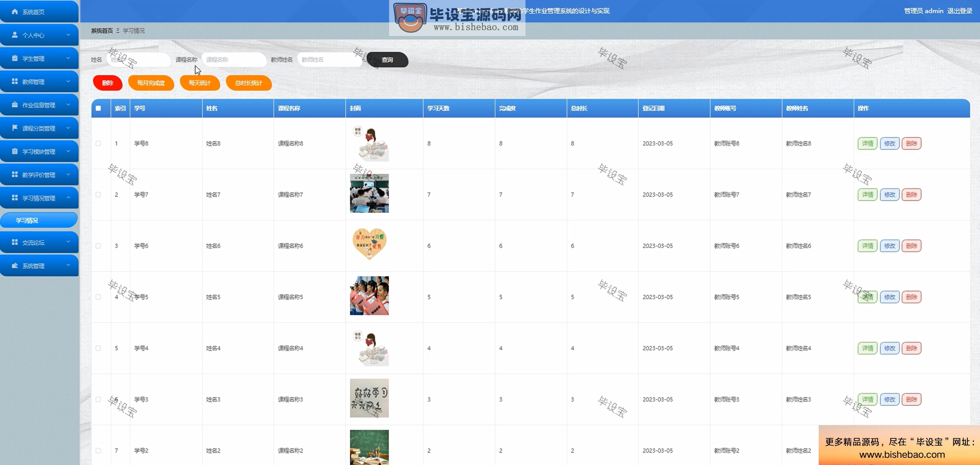The height and width of the screenshot is (465, 980).
Task: Expand the 教师管理 menu chevron
Action: click(68, 81)
